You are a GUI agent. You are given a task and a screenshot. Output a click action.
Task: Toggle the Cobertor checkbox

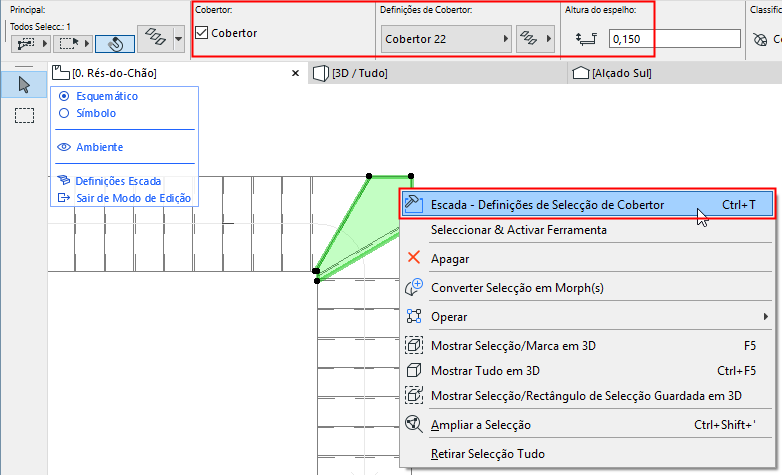pos(201,33)
